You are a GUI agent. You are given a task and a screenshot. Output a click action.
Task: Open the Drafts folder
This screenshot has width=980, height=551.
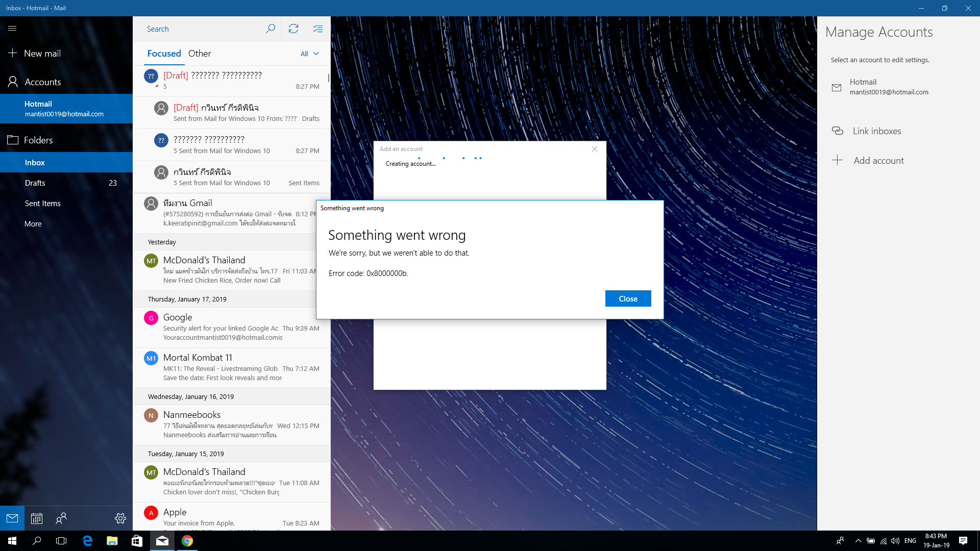pos(66,183)
